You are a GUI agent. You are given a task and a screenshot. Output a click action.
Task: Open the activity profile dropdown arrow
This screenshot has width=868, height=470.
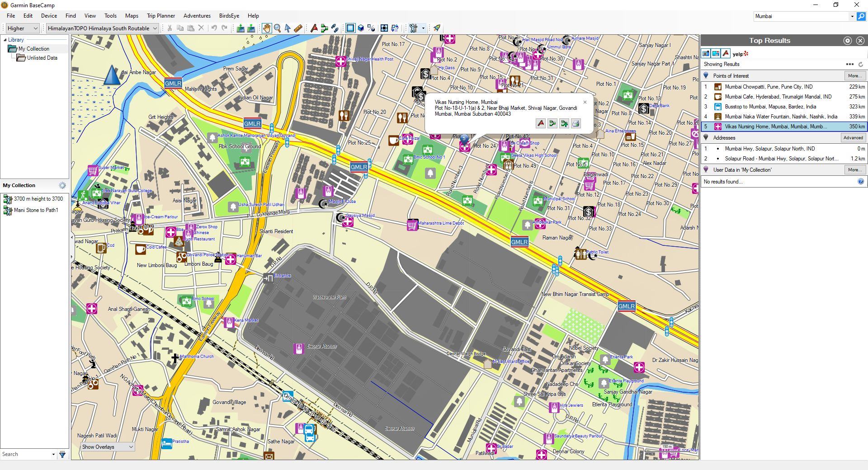coord(423,28)
